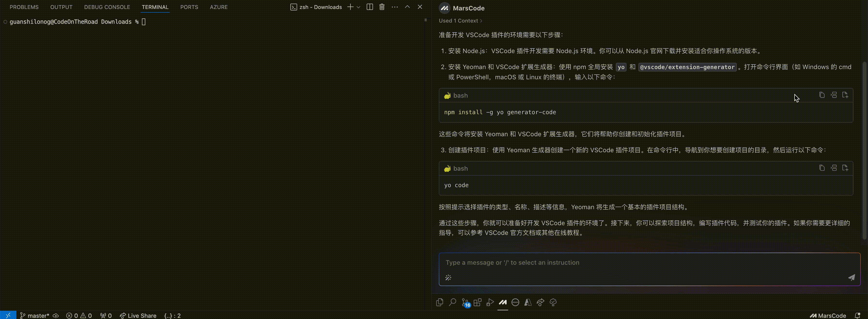Open the Live Share sidebar icon
This screenshot has width=868, height=319.
click(x=541, y=303)
